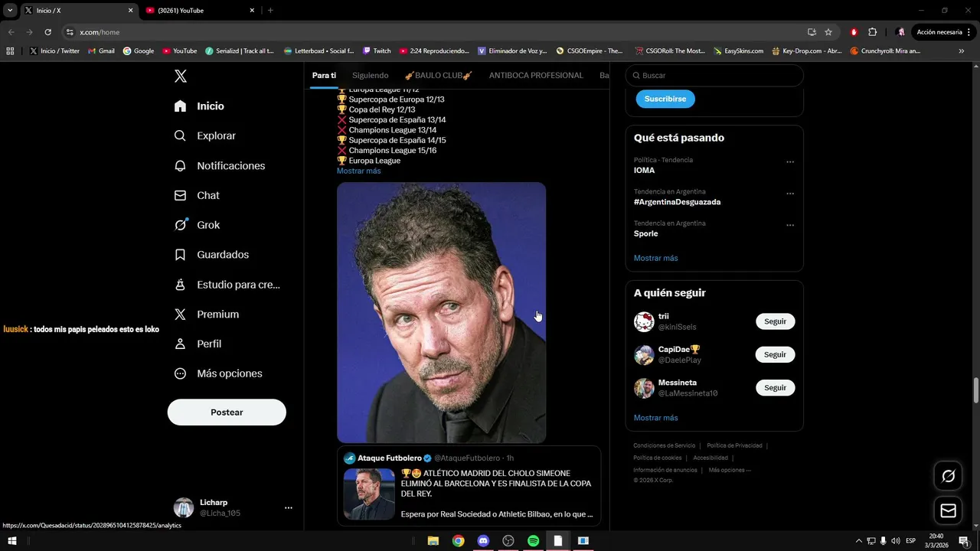The height and width of the screenshot is (551, 980).
Task: Open the quoted Ataque Futbolero post
Action: click(469, 486)
